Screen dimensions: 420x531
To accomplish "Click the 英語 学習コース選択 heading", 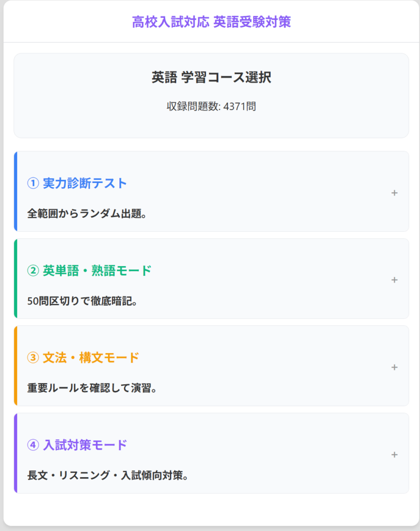I will [x=211, y=78].
